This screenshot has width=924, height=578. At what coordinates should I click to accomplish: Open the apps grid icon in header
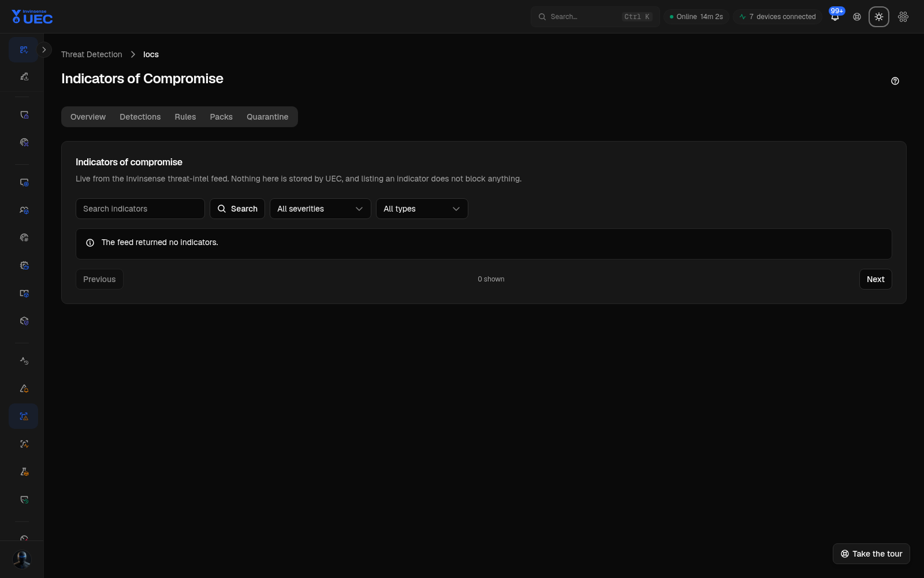click(903, 17)
